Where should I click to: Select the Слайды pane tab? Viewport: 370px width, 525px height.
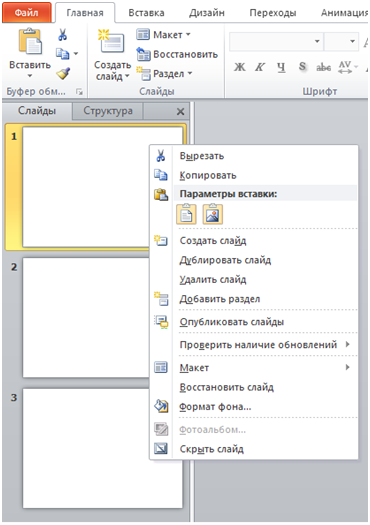[37, 111]
